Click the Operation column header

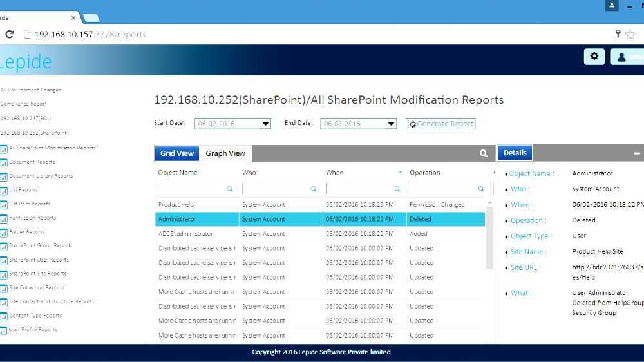coord(424,173)
